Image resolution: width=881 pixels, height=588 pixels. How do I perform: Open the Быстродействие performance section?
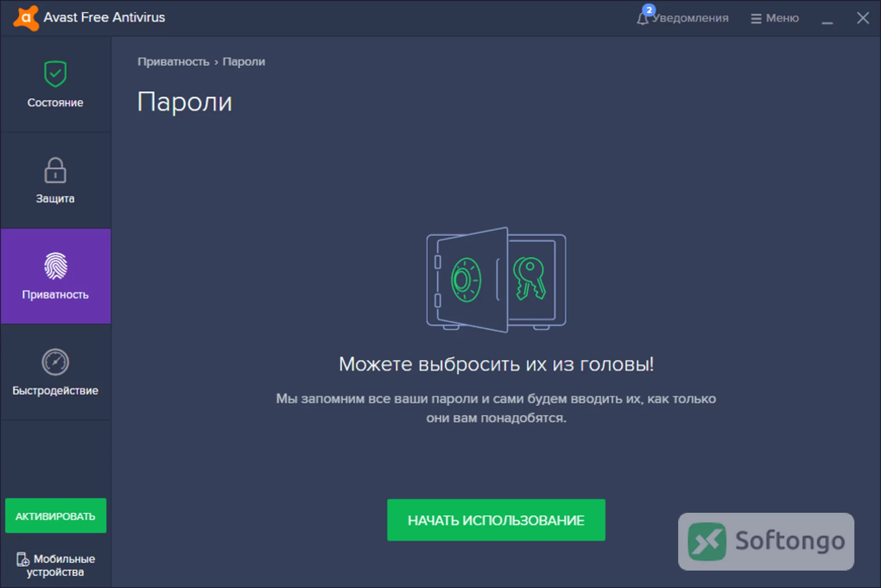click(56, 372)
